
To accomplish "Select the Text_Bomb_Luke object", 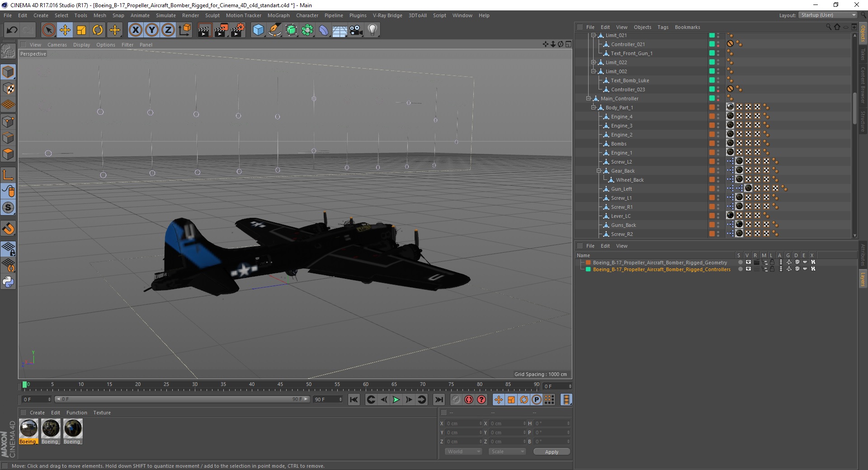I will [630, 80].
